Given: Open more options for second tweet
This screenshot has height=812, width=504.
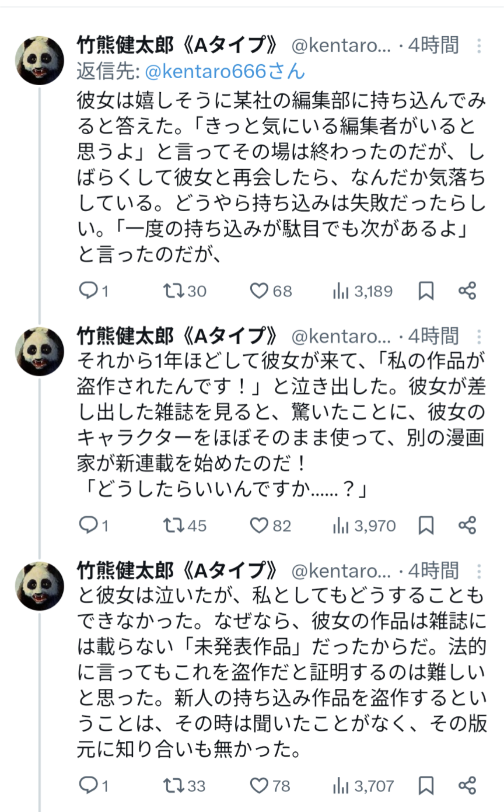Looking at the screenshot, I should click(x=479, y=337).
